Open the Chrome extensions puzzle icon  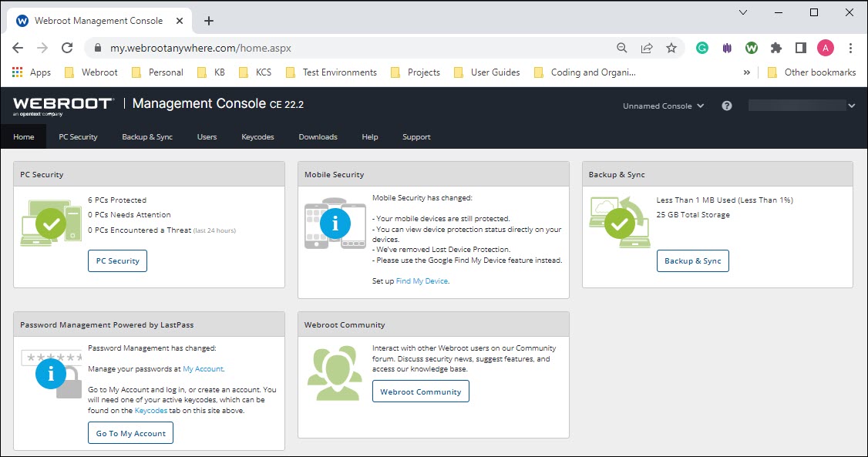(776, 48)
